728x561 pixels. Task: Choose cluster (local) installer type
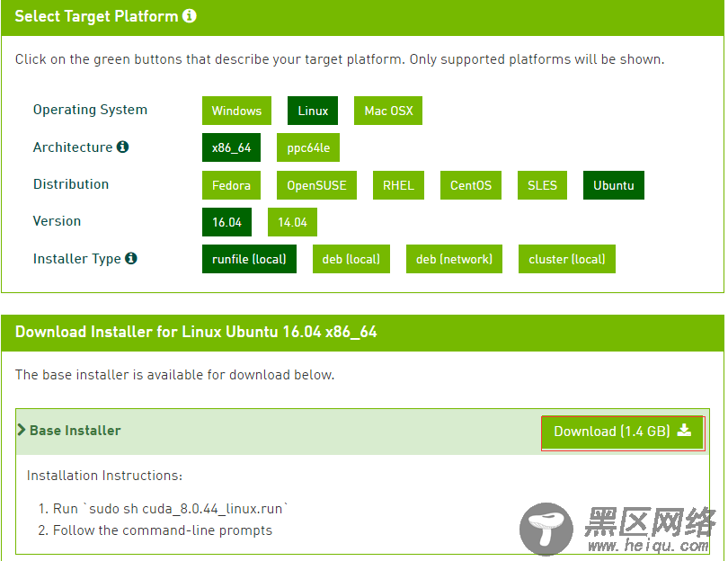tap(567, 259)
